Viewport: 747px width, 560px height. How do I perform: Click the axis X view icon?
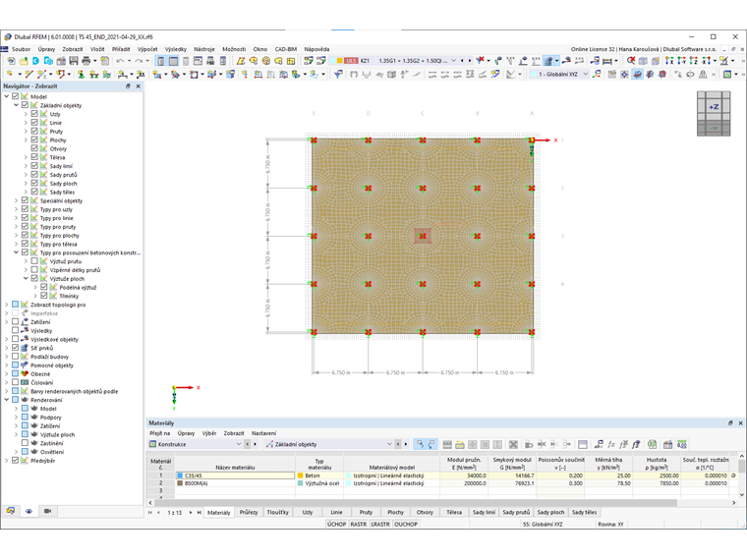pyautogui.click(x=669, y=61)
